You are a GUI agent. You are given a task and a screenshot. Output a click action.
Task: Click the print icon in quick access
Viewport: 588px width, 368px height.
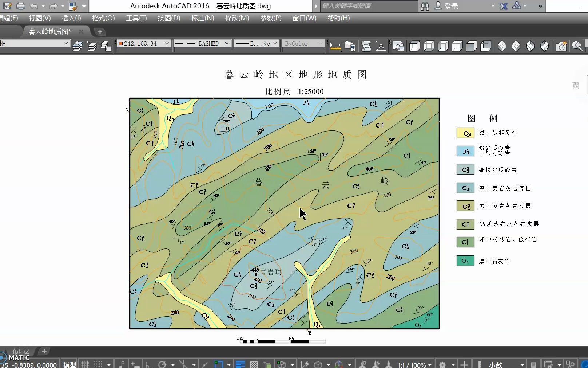point(21,6)
